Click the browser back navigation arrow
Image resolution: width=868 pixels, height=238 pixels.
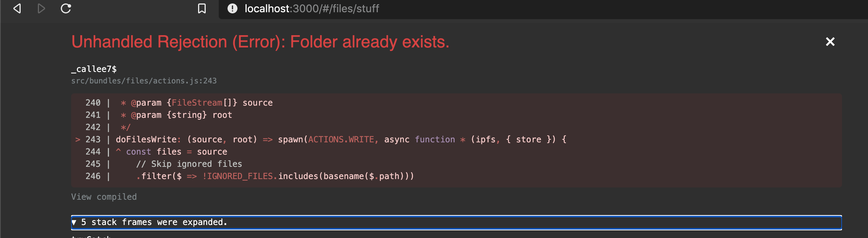click(16, 8)
